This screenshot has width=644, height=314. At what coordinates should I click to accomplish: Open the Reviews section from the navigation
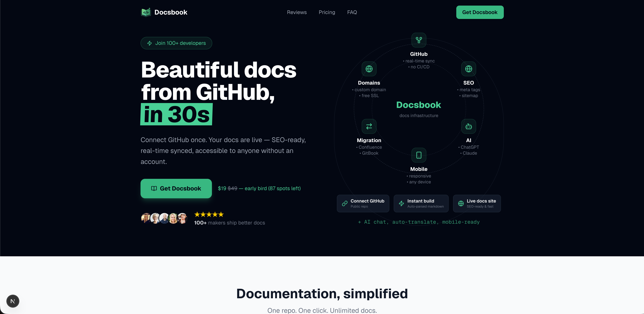(x=297, y=12)
